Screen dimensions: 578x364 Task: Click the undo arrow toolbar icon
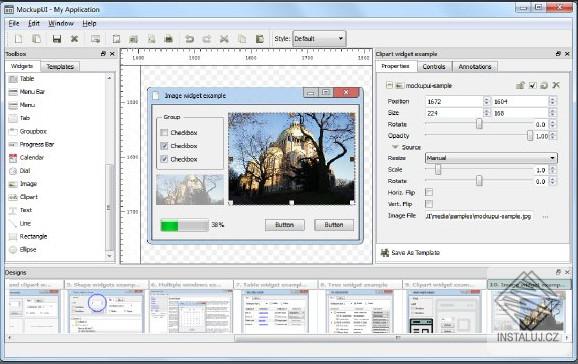click(x=189, y=39)
